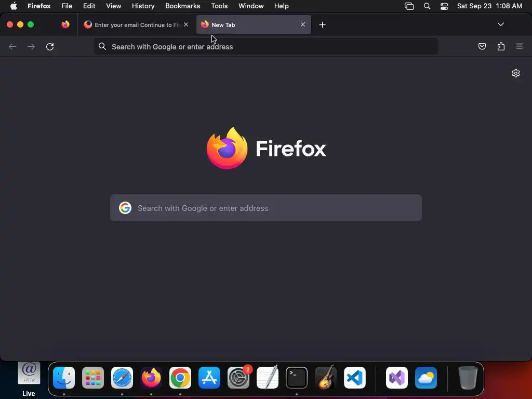Click the address bar search field

tap(266, 46)
